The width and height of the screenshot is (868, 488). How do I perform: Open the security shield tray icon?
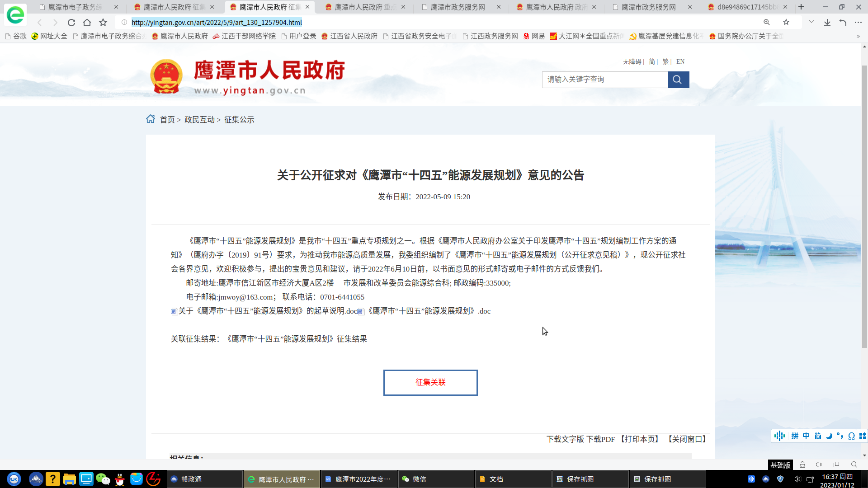[x=780, y=479]
